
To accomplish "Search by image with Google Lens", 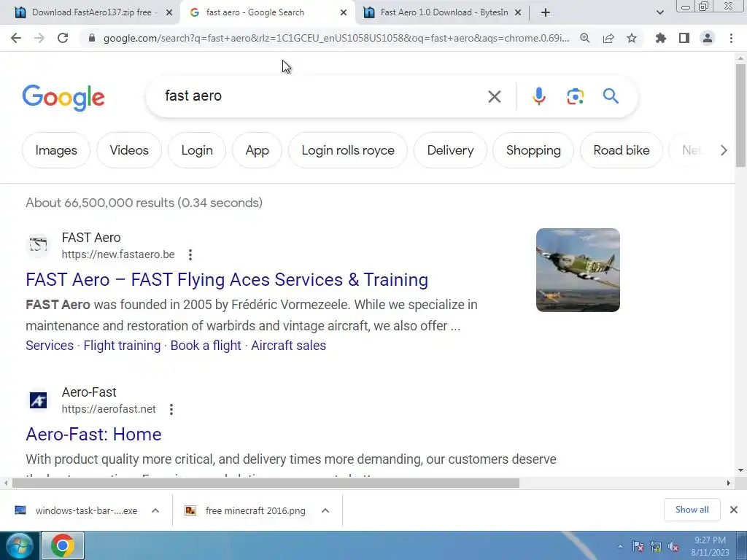I will [x=575, y=97].
